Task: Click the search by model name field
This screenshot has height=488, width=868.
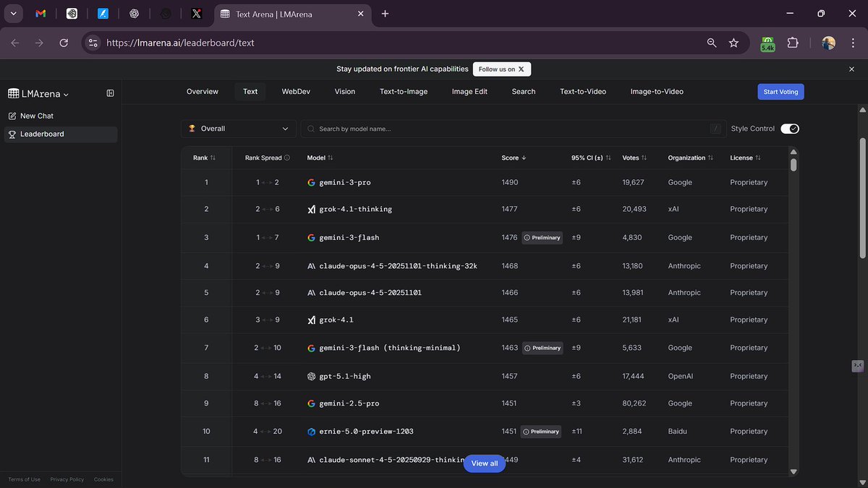Action: (x=514, y=129)
